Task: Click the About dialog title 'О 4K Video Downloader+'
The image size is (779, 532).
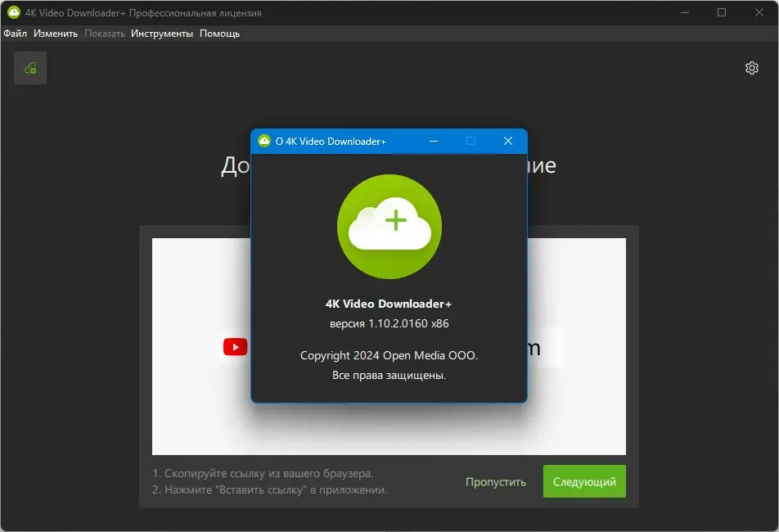Action: (331, 142)
